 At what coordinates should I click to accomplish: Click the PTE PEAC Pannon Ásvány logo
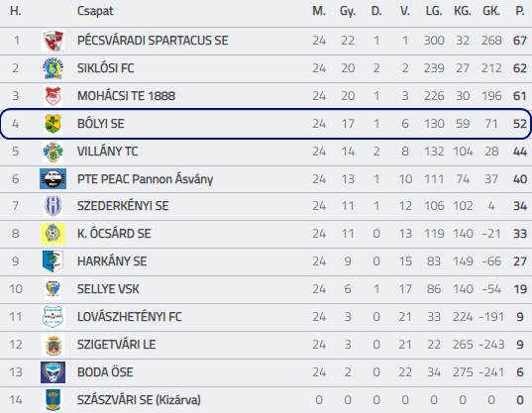53,178
